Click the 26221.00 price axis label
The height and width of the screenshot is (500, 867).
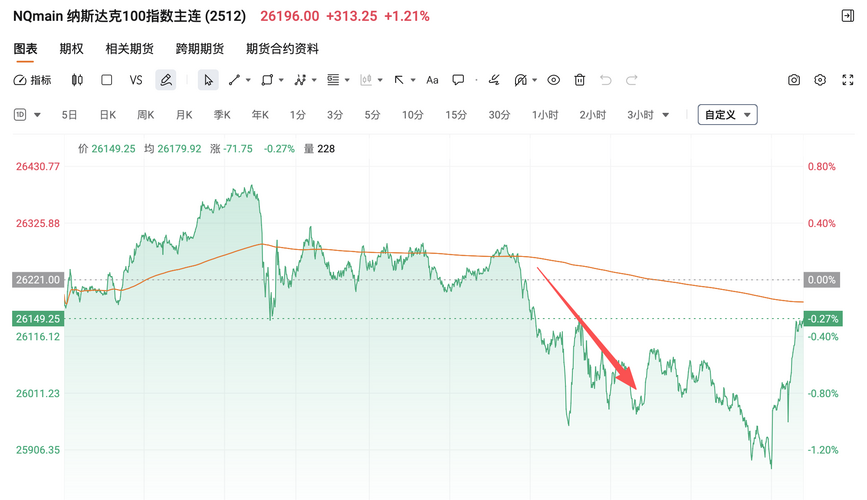click(38, 280)
